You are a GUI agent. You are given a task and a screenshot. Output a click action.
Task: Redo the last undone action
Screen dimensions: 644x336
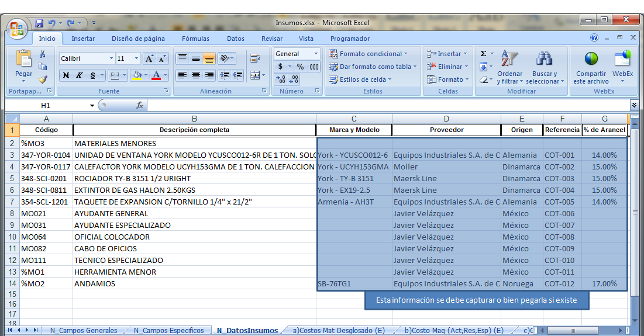(71, 23)
